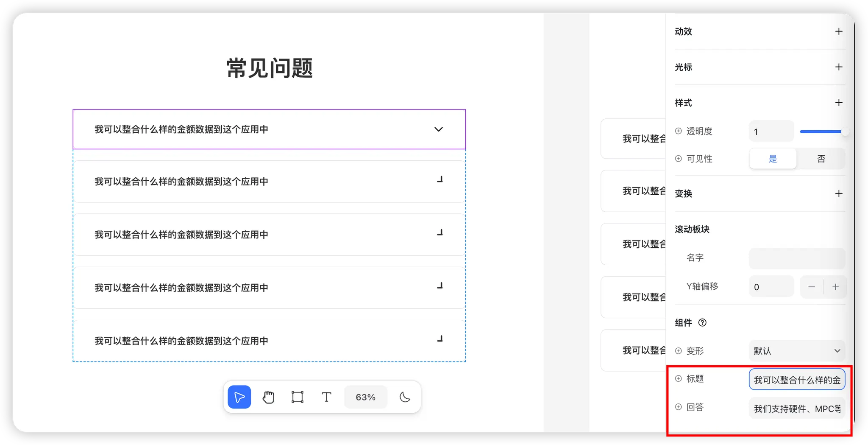This screenshot has height=445, width=868.
Task: Set 可见性 to 是
Action: coord(773,159)
